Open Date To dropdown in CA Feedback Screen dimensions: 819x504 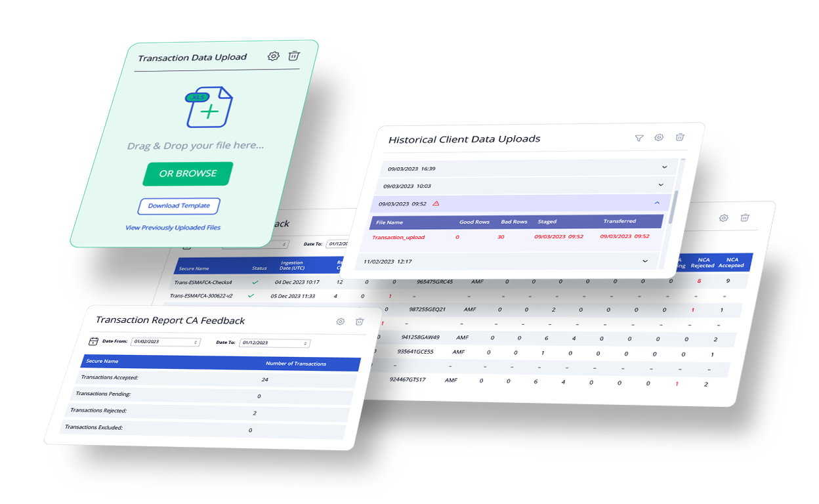coord(275,343)
